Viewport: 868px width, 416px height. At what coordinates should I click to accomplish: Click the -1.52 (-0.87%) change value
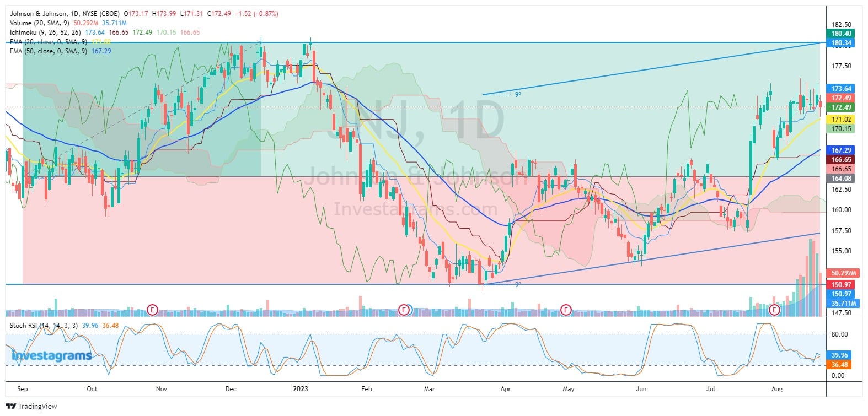click(x=256, y=14)
